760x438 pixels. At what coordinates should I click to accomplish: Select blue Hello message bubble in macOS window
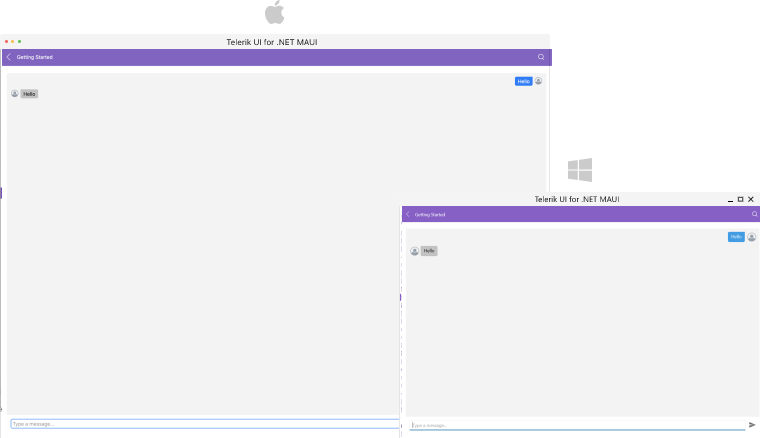523,81
